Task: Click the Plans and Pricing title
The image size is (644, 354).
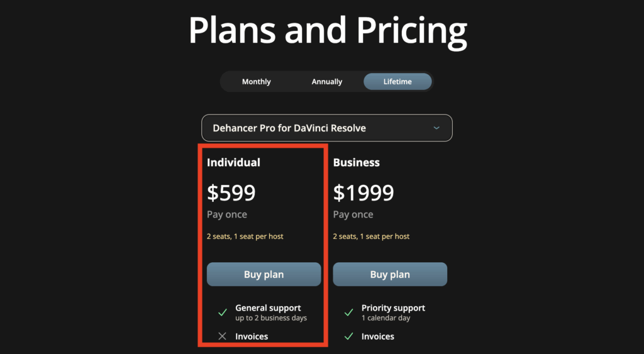Action: tap(328, 30)
